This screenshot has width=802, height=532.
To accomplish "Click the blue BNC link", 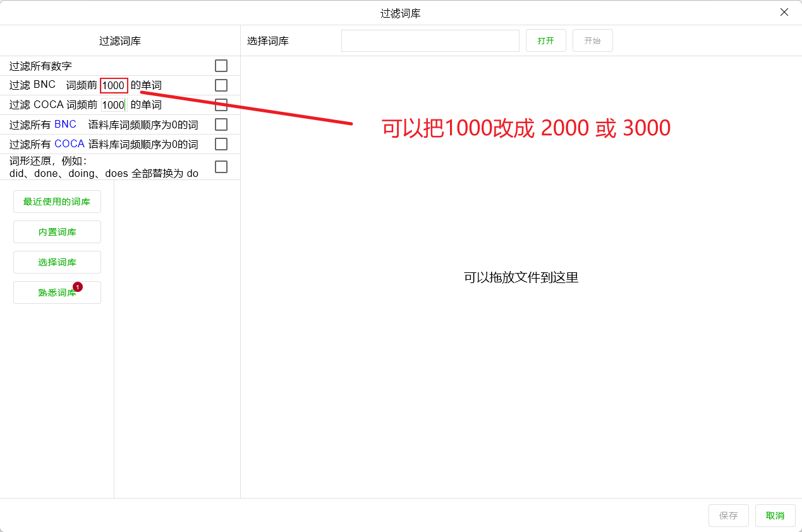I will pos(65,124).
